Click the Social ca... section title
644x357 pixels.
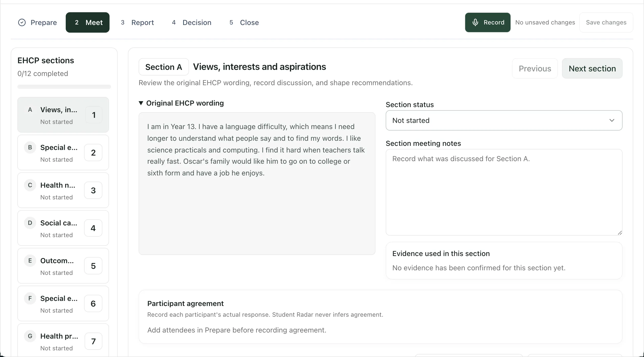click(x=59, y=223)
